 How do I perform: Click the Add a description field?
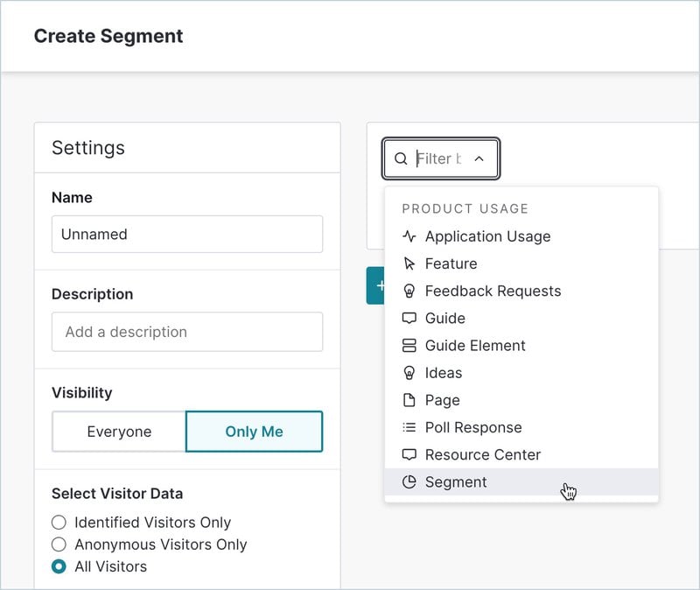pyautogui.click(x=186, y=332)
